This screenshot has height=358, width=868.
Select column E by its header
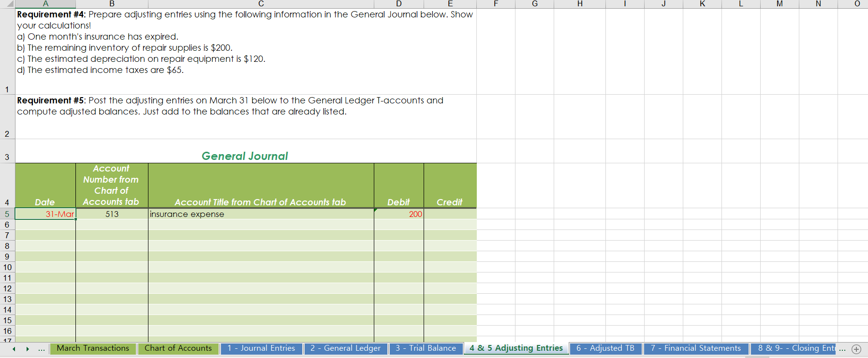[x=450, y=4]
